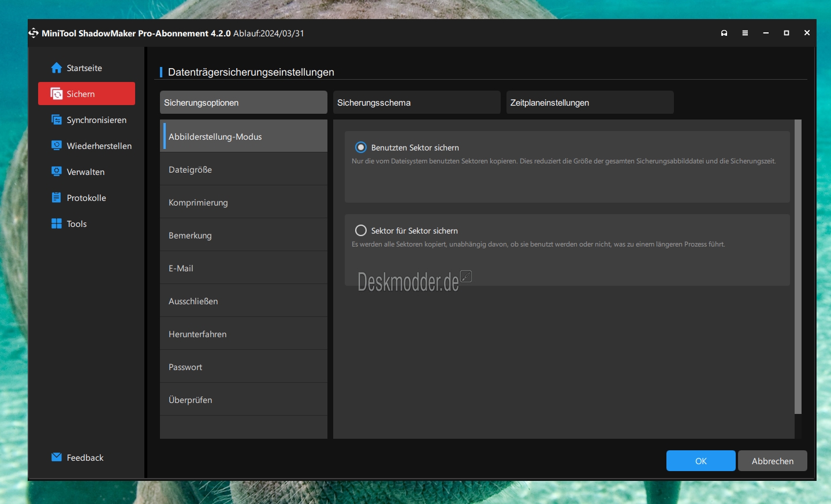Switch to Sicherungsschema tab
Viewport: 831px width, 504px height.
coord(417,102)
